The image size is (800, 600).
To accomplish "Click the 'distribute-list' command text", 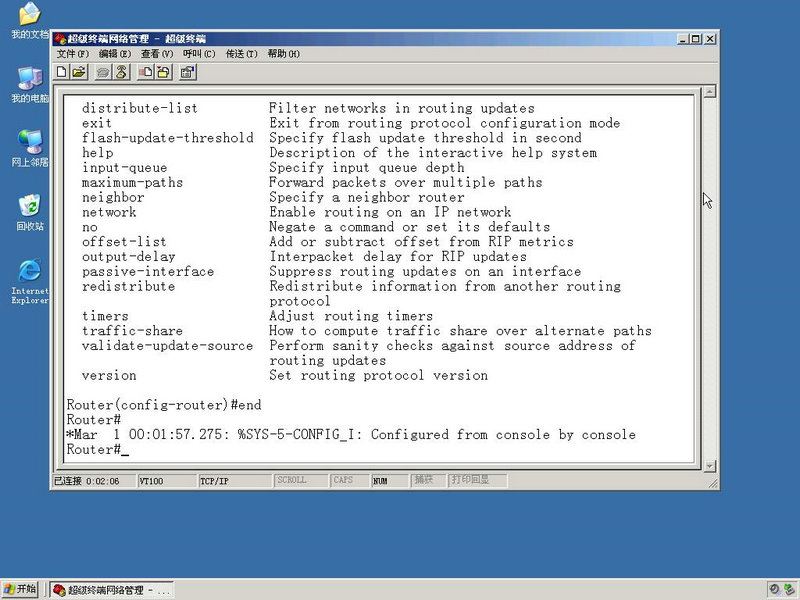I will click(139, 108).
